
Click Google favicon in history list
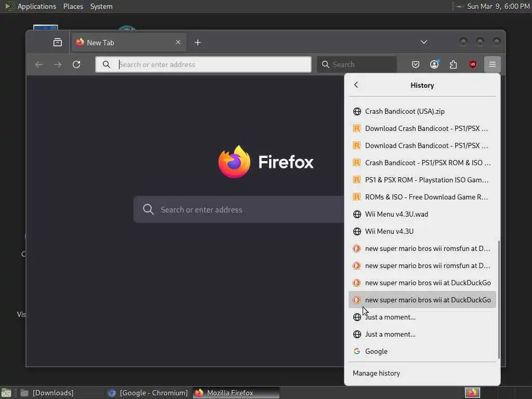356,352
